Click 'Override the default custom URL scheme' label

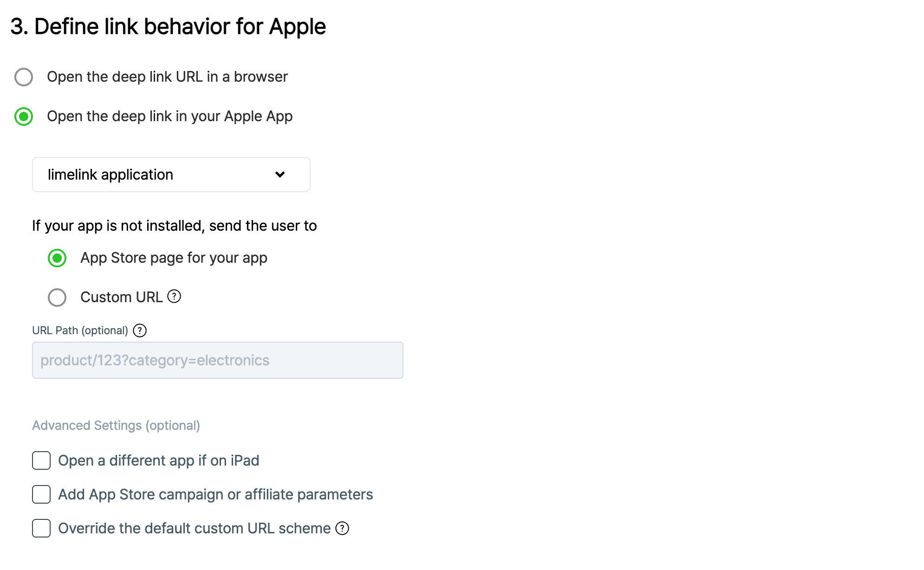pos(194,528)
